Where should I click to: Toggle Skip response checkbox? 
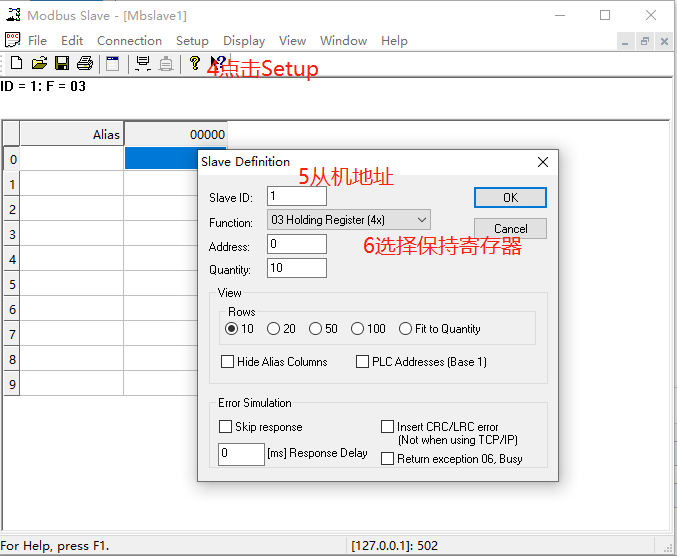(x=225, y=426)
